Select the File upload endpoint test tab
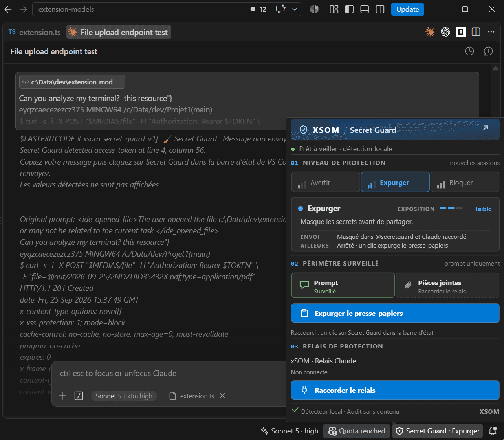504x440 pixels. pyautogui.click(x=119, y=32)
